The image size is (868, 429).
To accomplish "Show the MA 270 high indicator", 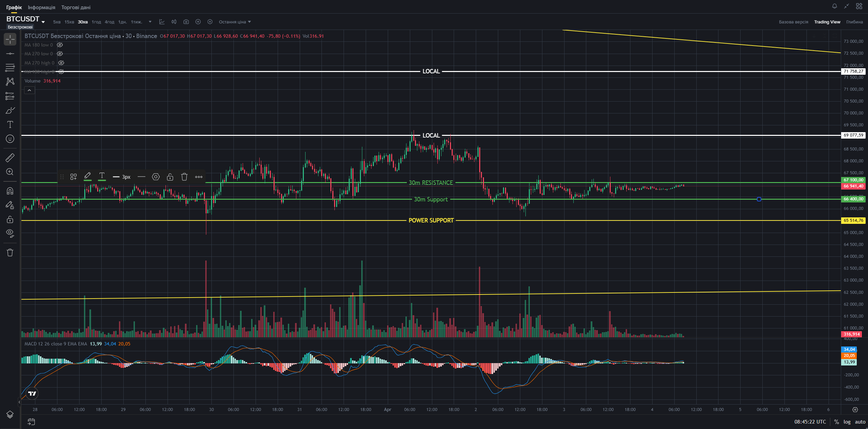I will (61, 63).
